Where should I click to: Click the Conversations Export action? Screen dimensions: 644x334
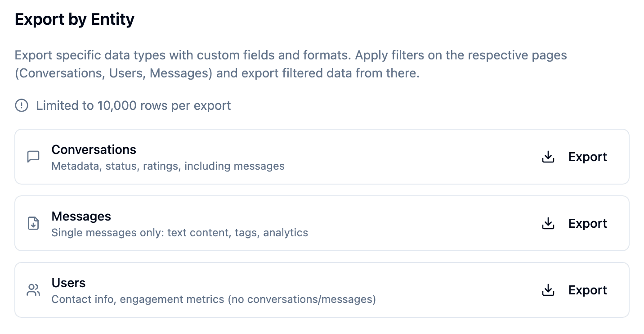(587, 157)
